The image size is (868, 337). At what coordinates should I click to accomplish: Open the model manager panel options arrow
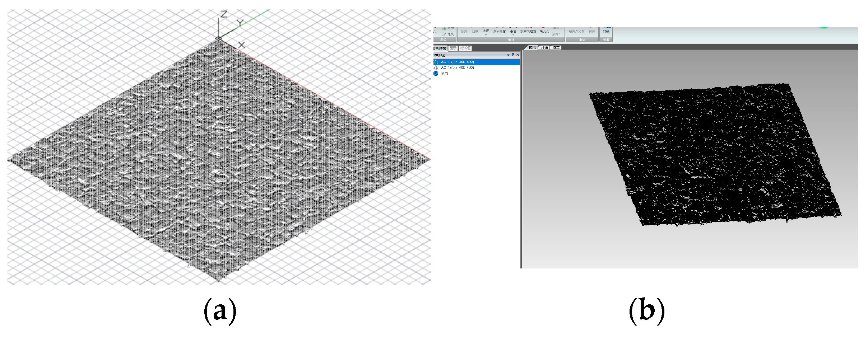pos(508,55)
